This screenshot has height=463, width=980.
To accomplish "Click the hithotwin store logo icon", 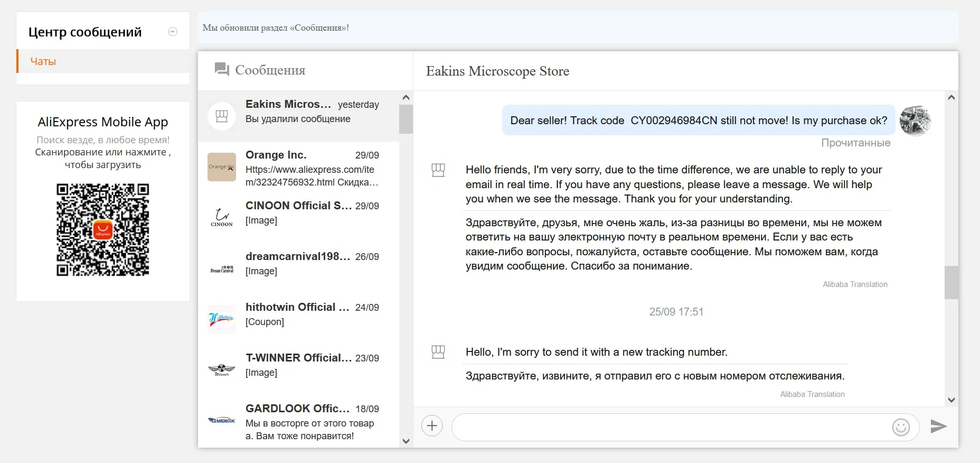I will (222, 319).
